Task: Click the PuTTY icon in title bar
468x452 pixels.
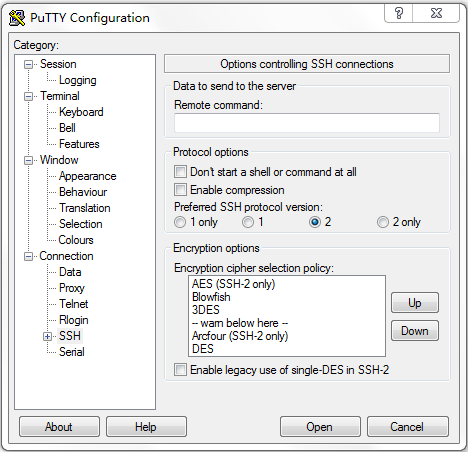Action: click(x=17, y=18)
